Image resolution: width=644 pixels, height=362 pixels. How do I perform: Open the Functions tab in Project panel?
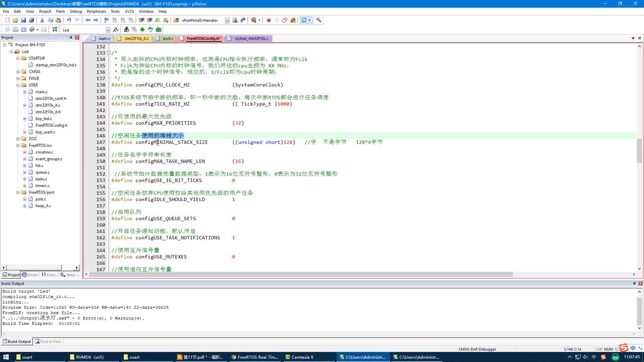point(50,275)
